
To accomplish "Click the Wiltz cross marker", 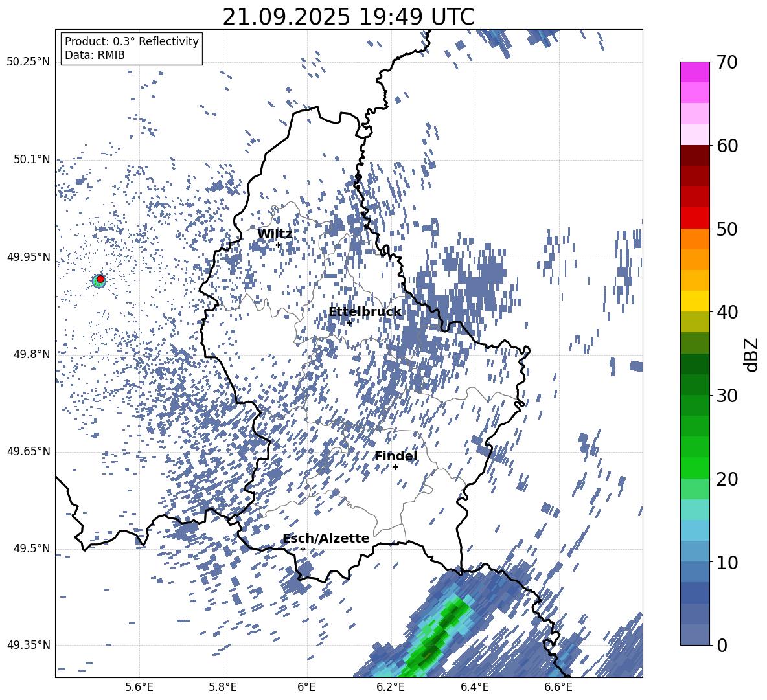I will pos(279,245).
